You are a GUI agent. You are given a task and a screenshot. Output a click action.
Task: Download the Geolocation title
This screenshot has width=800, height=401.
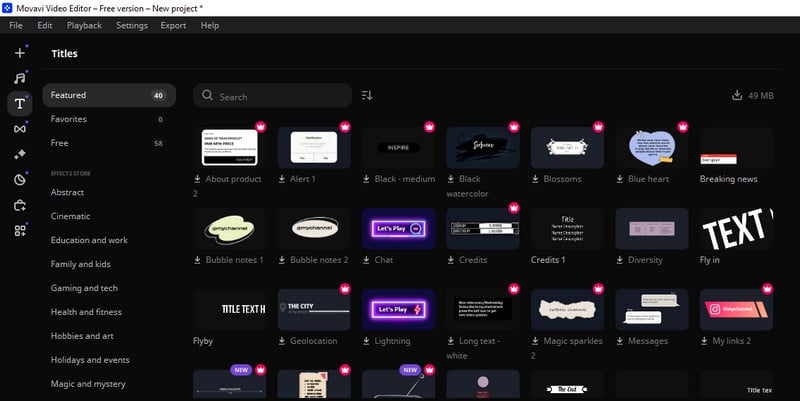tap(282, 341)
